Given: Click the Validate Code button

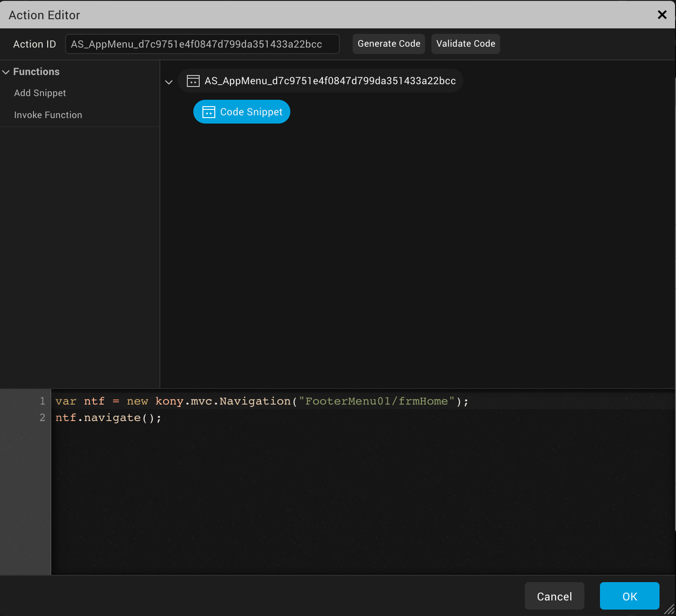Looking at the screenshot, I should coord(465,44).
